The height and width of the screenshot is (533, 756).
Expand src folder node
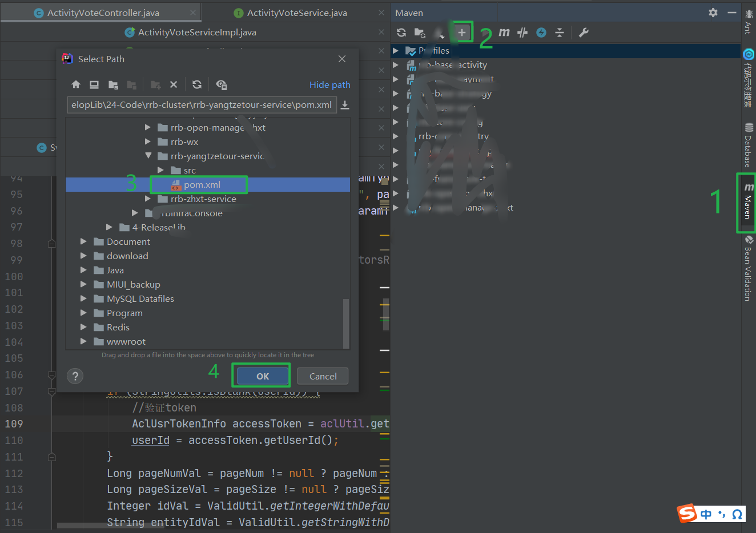click(160, 170)
